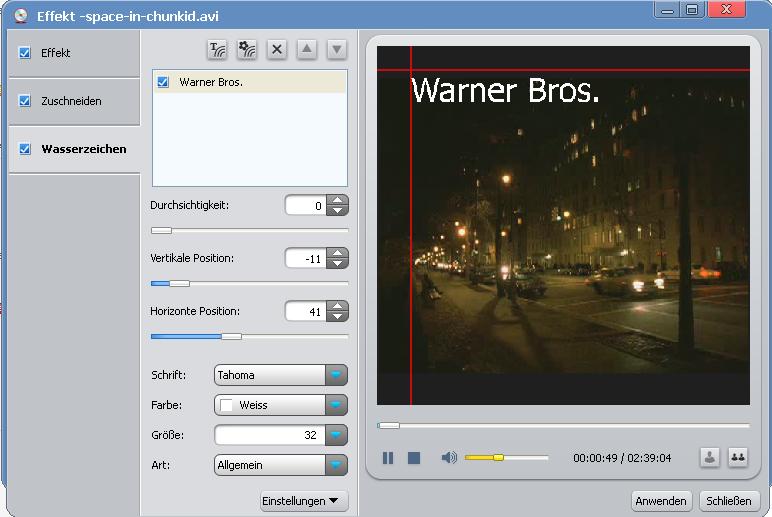Decrease Durchsichtigkeit with down arrow

click(x=337, y=211)
